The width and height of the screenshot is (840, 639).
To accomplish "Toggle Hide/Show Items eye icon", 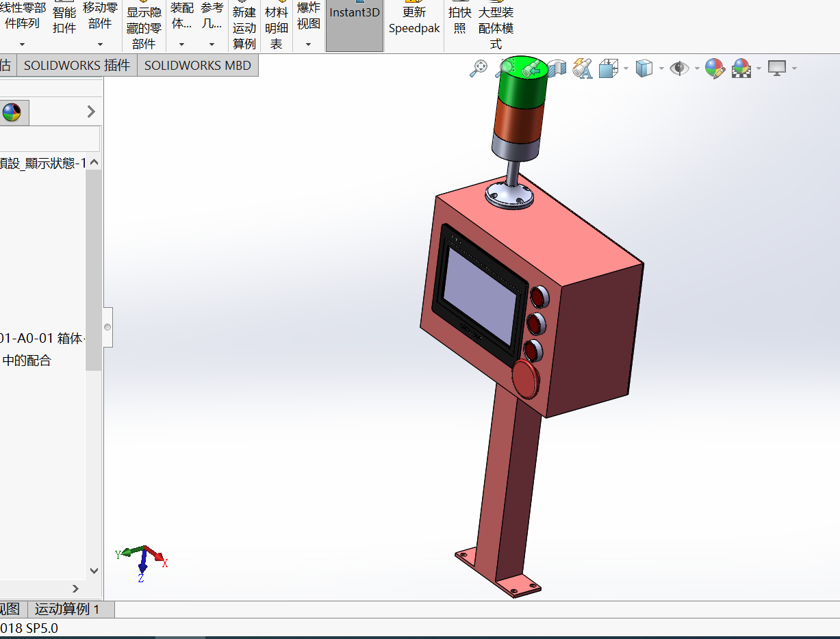I will (679, 68).
